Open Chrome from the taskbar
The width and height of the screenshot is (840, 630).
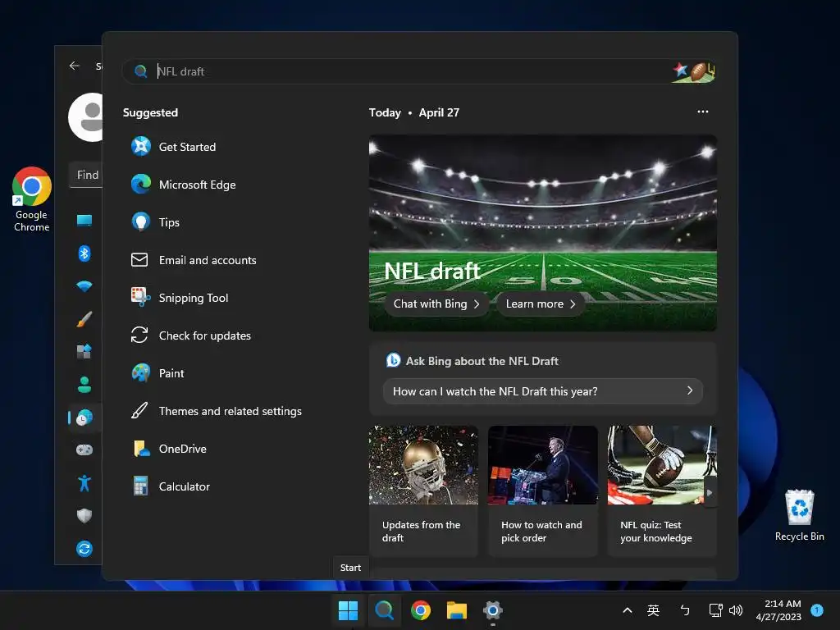pyautogui.click(x=421, y=609)
